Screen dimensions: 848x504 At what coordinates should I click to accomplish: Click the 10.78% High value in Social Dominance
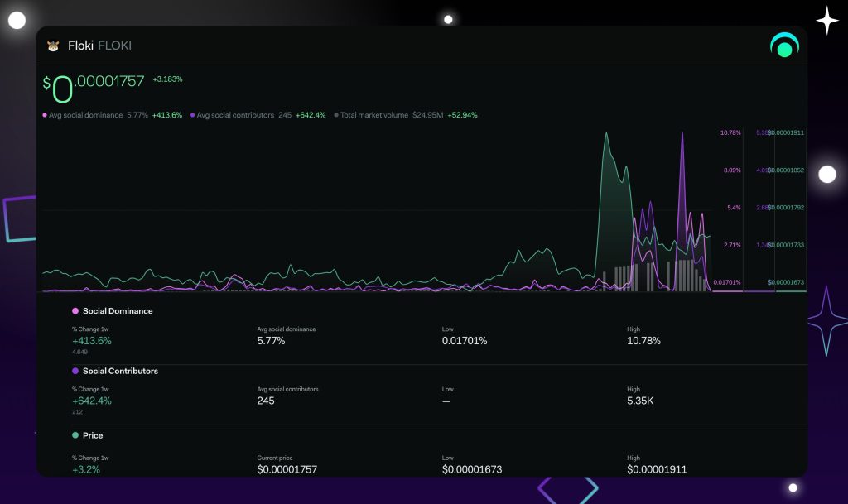click(643, 341)
